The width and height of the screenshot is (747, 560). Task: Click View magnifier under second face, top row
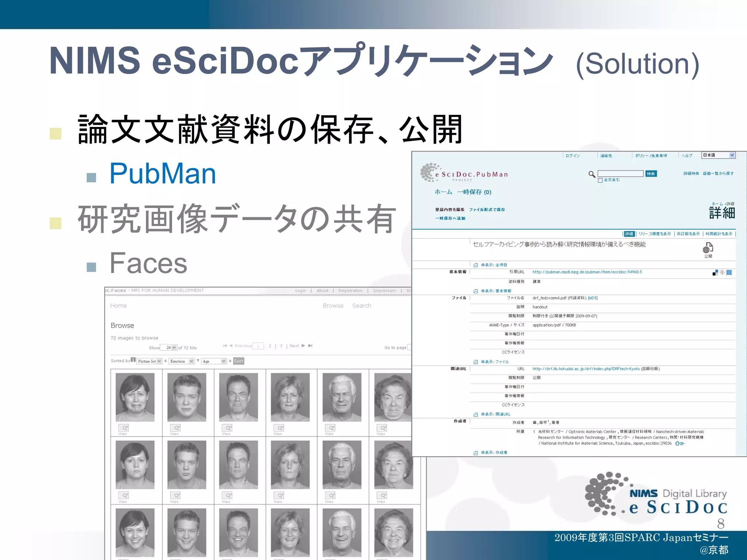(x=176, y=428)
